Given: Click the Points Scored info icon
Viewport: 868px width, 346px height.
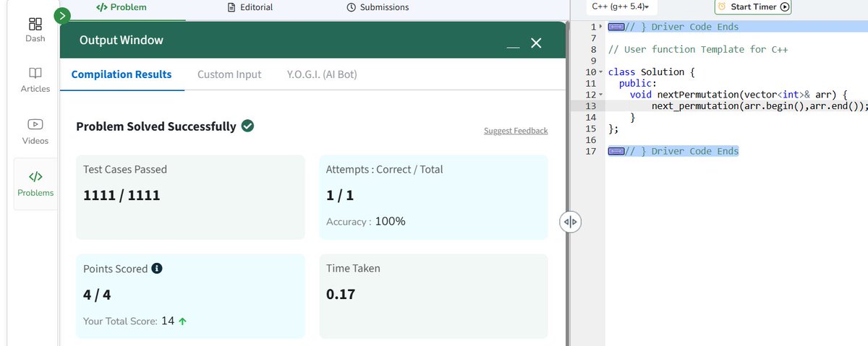Looking at the screenshot, I should tap(156, 268).
